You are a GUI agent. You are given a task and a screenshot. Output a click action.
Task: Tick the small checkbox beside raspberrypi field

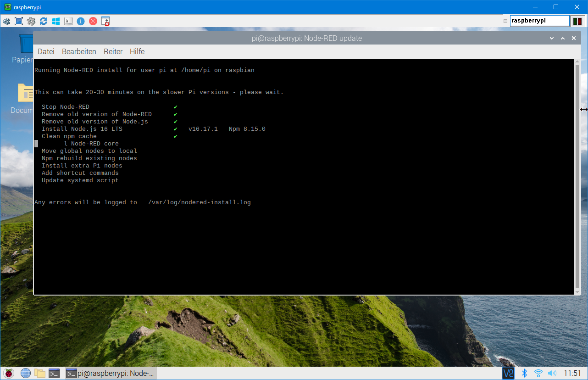pos(505,21)
